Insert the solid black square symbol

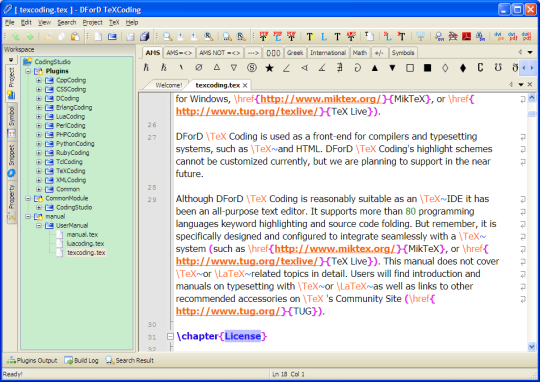[427, 68]
